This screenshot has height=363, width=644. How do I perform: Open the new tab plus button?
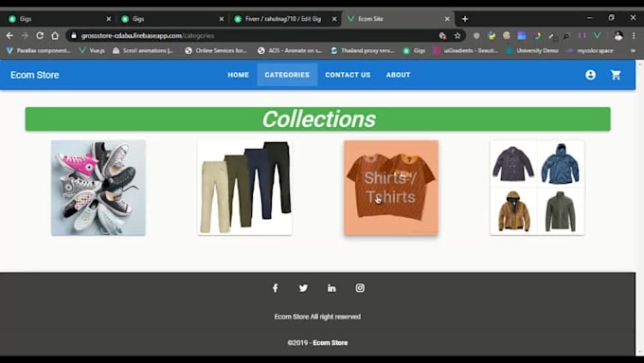(465, 19)
